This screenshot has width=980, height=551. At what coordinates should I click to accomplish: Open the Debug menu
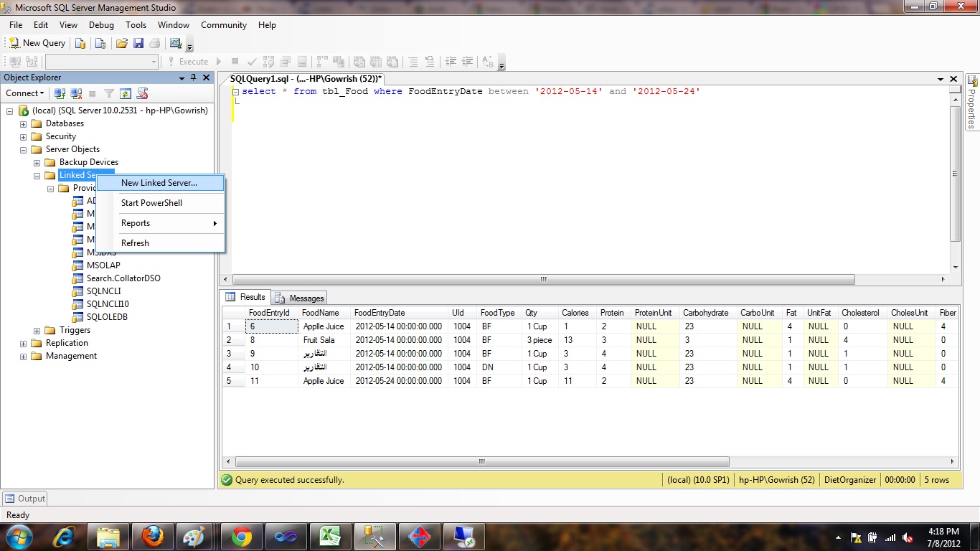[x=100, y=25]
